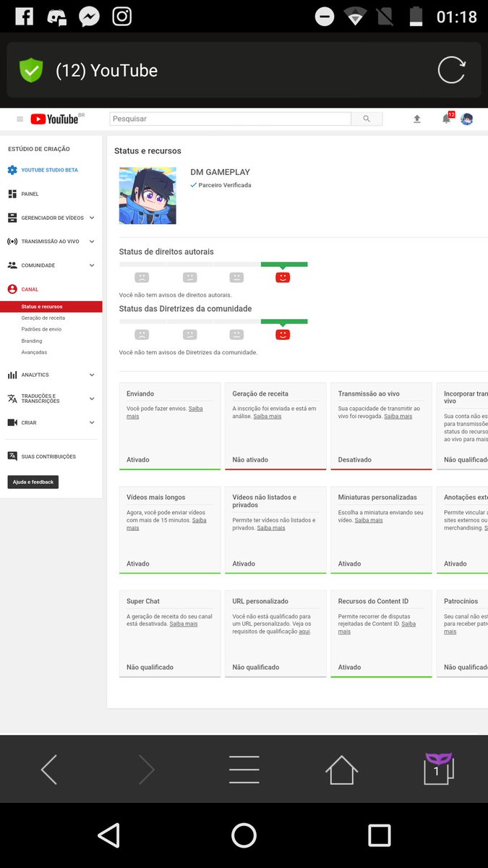Click the Ajuda e feedback button

point(33,482)
